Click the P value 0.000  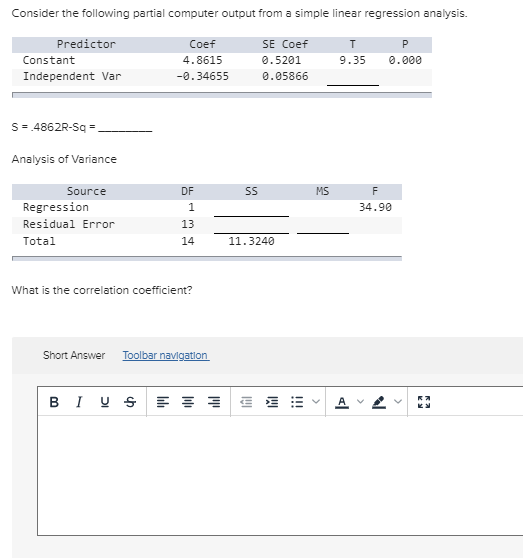point(405,60)
